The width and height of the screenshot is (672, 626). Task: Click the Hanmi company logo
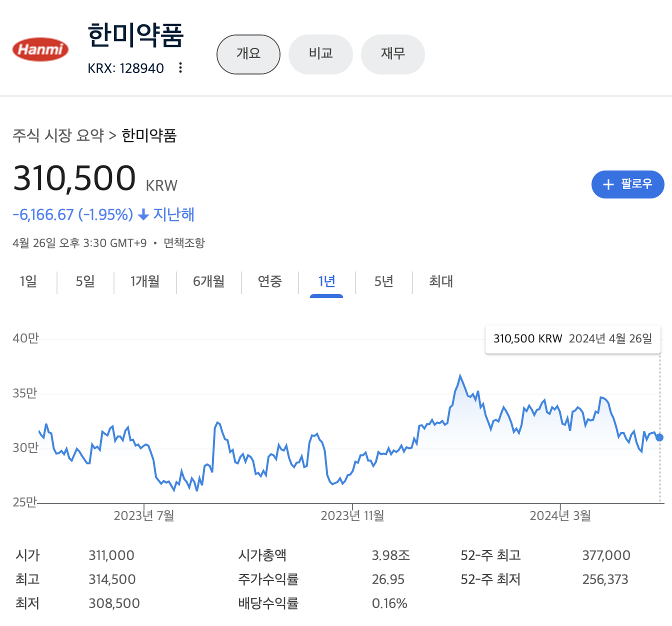point(40,49)
